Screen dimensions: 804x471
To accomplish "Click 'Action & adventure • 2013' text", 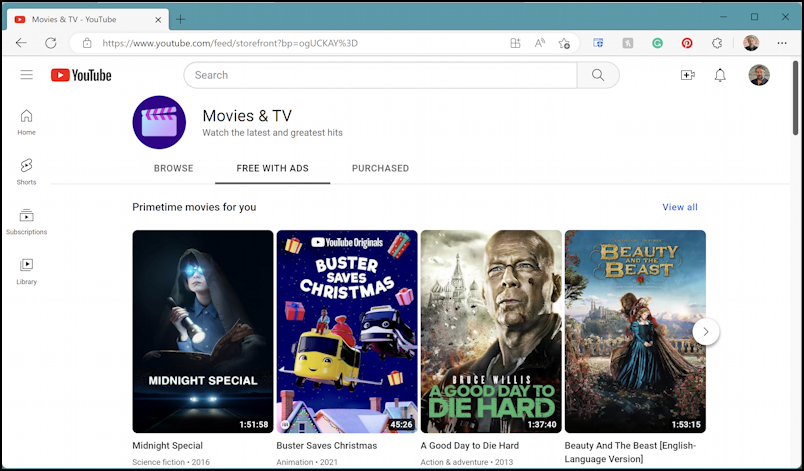I will click(467, 462).
